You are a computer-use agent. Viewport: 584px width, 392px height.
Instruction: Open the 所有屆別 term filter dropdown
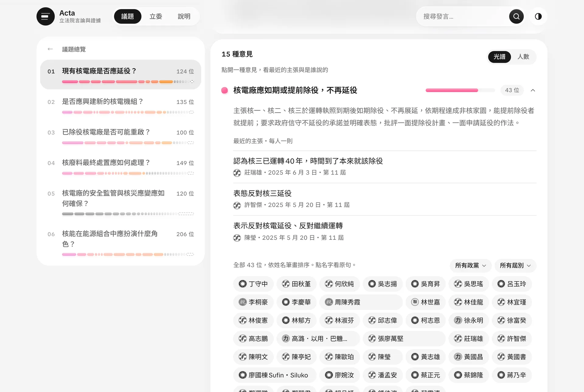pos(515,266)
